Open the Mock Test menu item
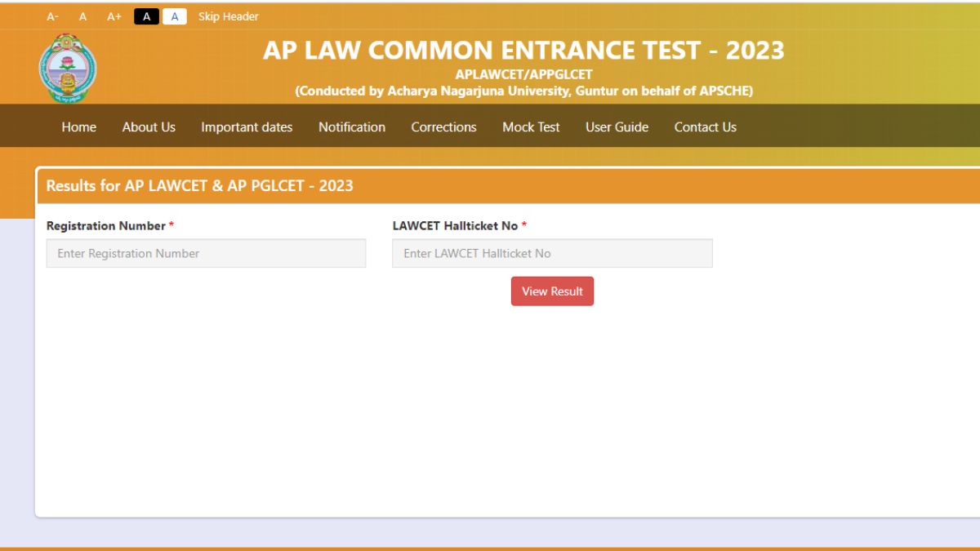Viewport: 980px width, 551px height. [x=531, y=127]
